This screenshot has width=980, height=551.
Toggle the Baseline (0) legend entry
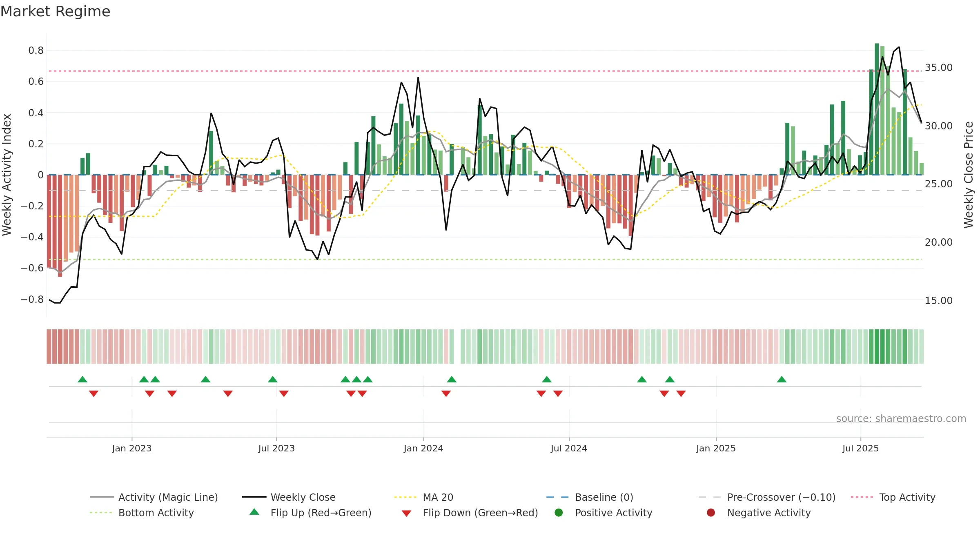[590, 497]
